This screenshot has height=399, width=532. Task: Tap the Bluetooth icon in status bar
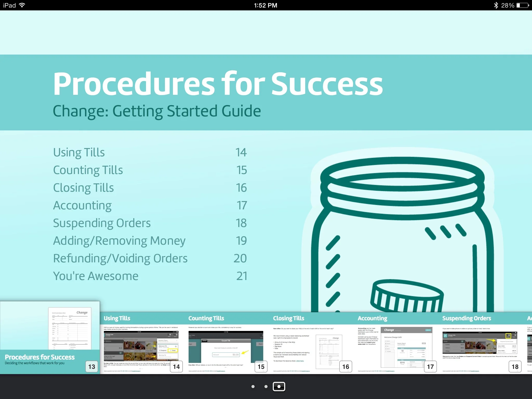496,5
